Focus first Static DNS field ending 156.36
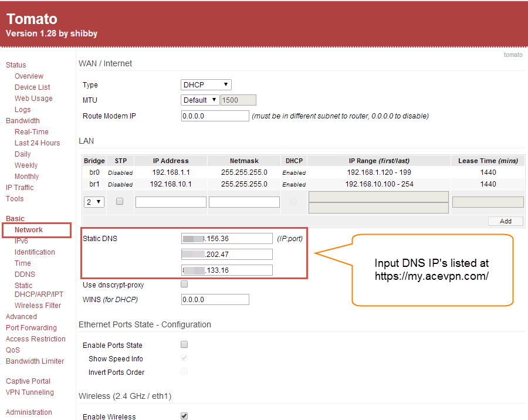Screen dimensions: 528x420 [x=226, y=239]
